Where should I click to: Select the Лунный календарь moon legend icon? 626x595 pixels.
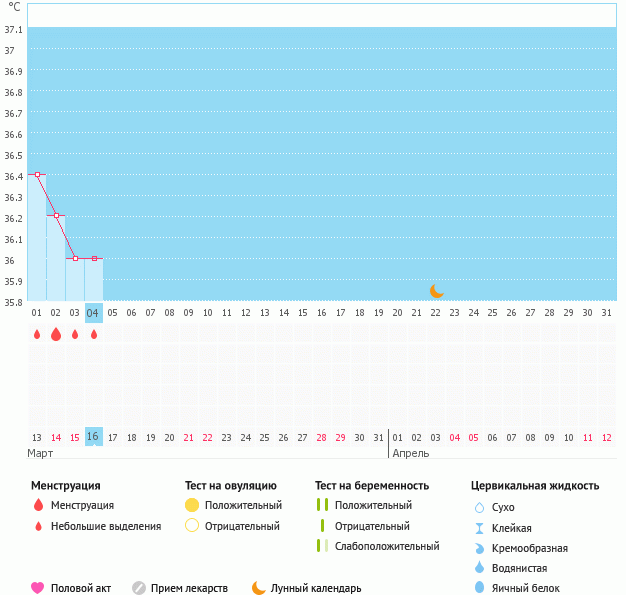pos(259,588)
